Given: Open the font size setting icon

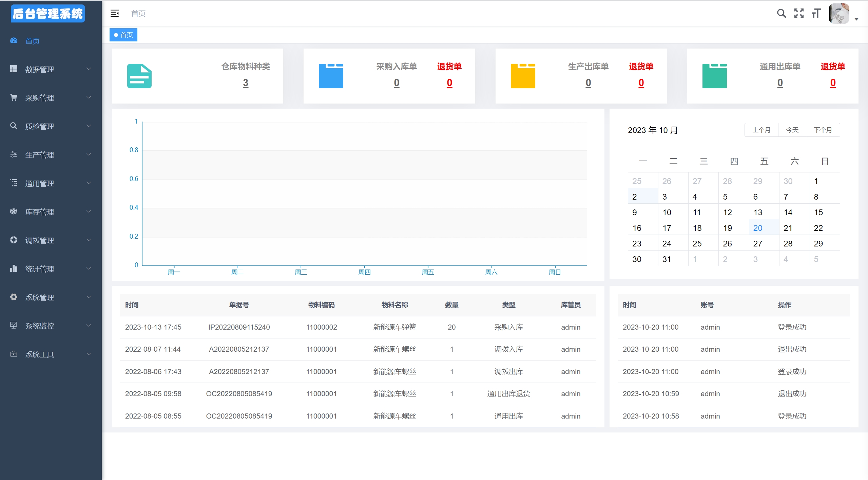Looking at the screenshot, I should tap(816, 13).
